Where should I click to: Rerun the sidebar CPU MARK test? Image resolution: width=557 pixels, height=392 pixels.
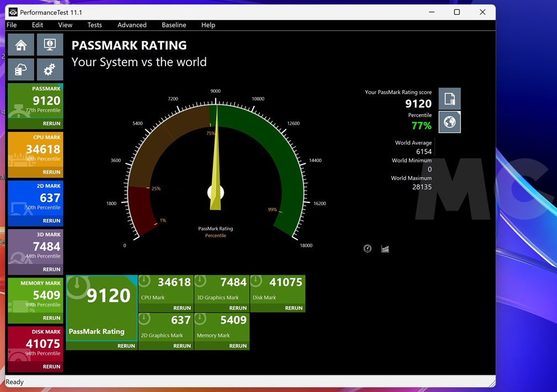tap(51, 172)
